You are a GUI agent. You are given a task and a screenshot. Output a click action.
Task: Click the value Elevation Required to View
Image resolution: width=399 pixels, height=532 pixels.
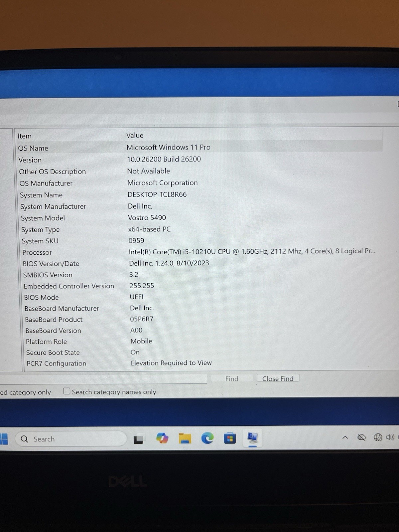(171, 363)
